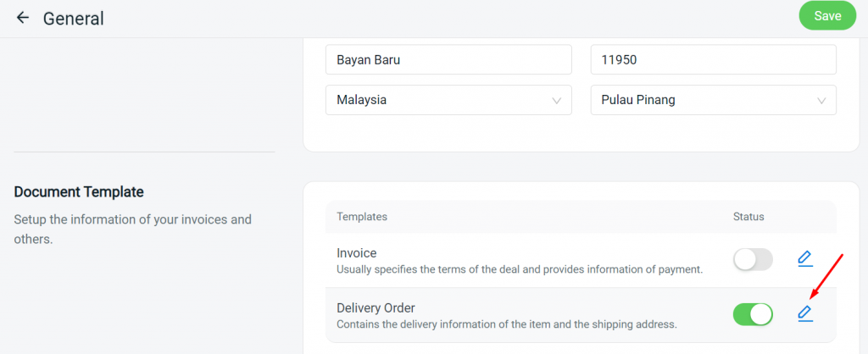Click Invoice description about payment terms
This screenshot has height=354, width=868.
point(519,269)
